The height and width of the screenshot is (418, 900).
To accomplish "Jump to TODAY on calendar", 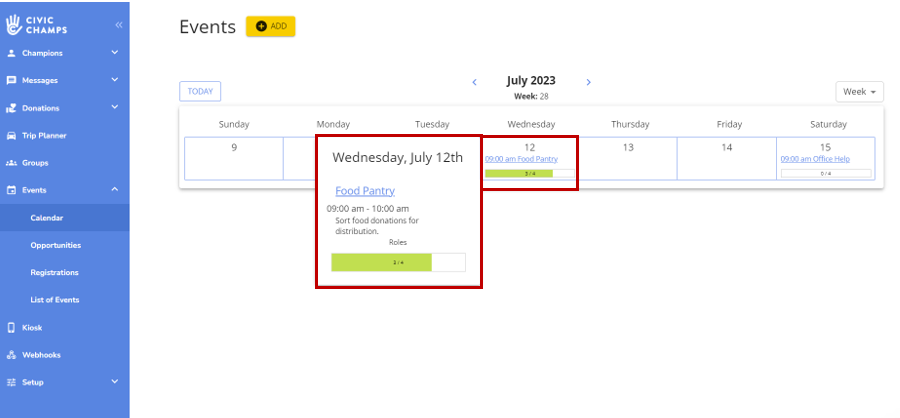I will click(x=200, y=92).
